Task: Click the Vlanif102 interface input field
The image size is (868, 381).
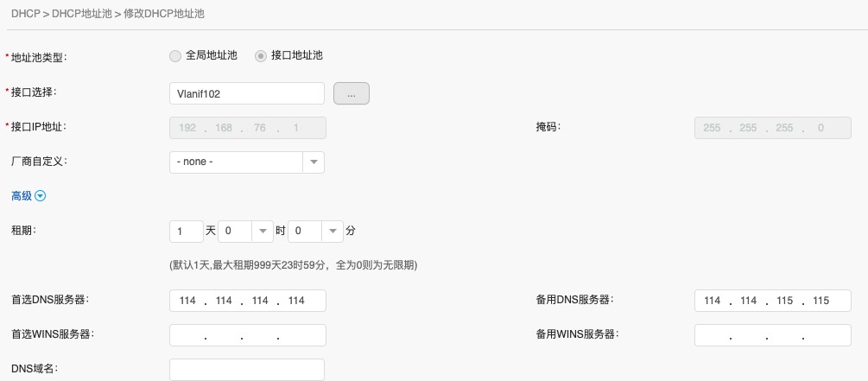Action: (247, 93)
